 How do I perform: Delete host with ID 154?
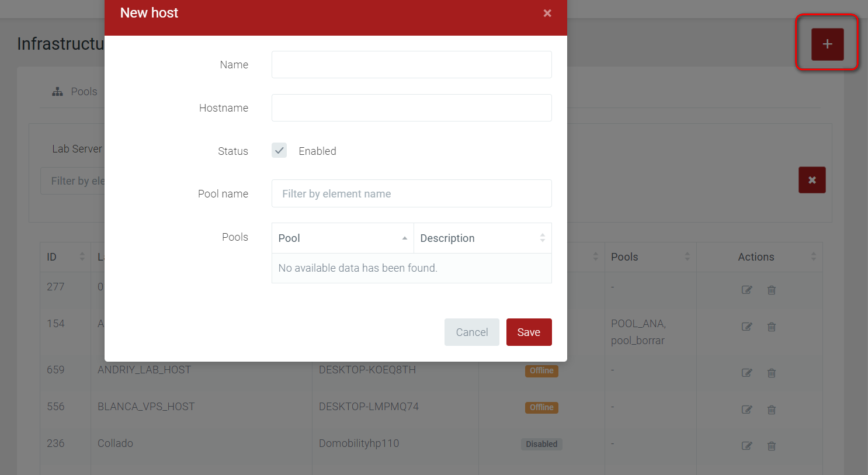click(x=772, y=327)
